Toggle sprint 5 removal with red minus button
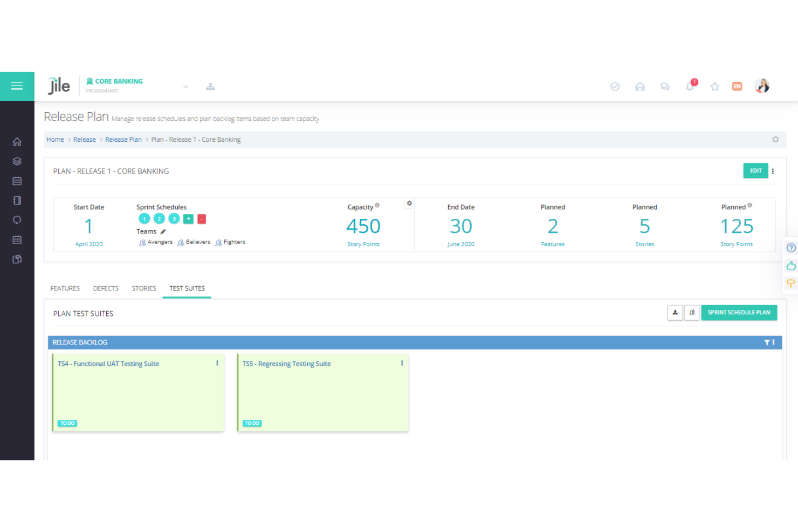 click(201, 219)
